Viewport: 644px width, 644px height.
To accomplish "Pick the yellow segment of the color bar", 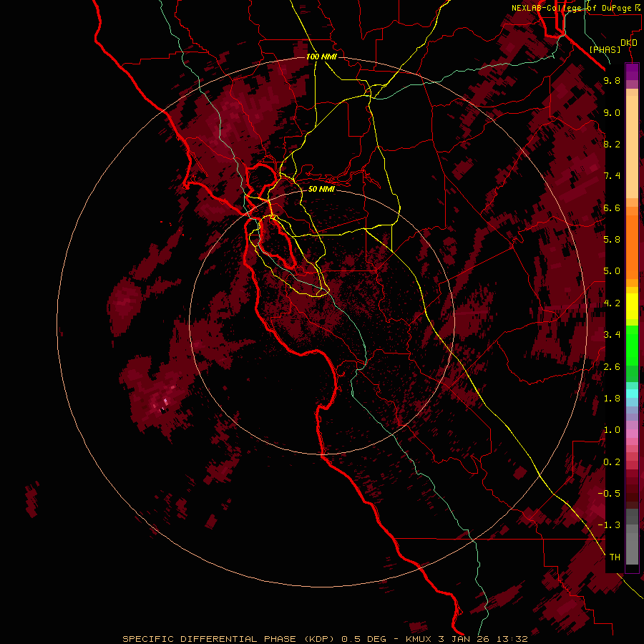I will coord(632,306).
